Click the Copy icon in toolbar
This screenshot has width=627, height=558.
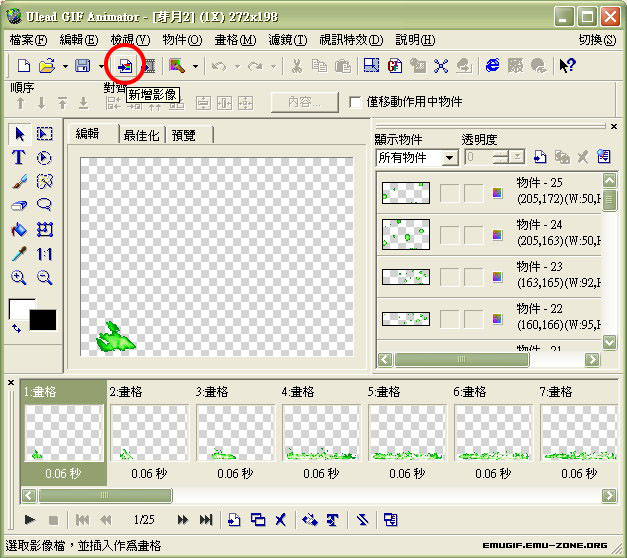(x=319, y=66)
